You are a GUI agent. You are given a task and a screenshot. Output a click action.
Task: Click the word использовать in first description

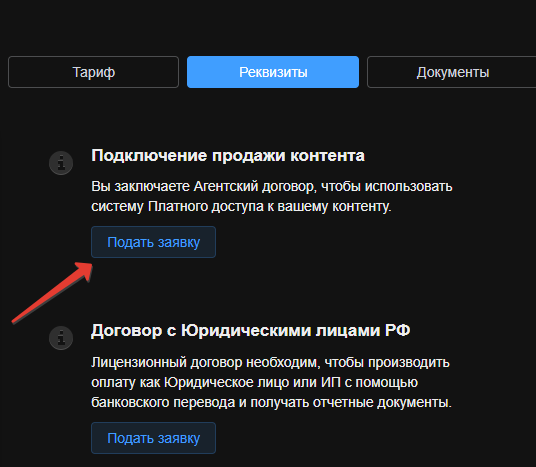click(408, 187)
